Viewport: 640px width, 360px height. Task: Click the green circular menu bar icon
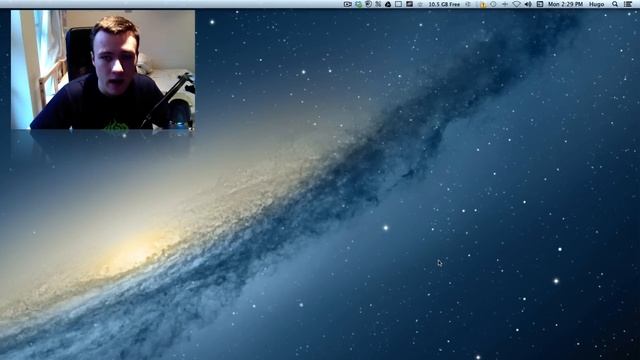tap(358, 4)
